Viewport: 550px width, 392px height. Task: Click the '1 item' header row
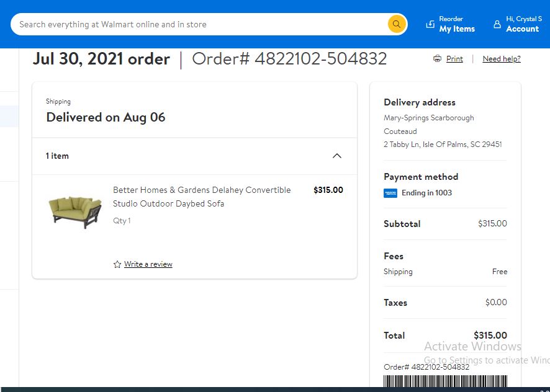(194, 156)
